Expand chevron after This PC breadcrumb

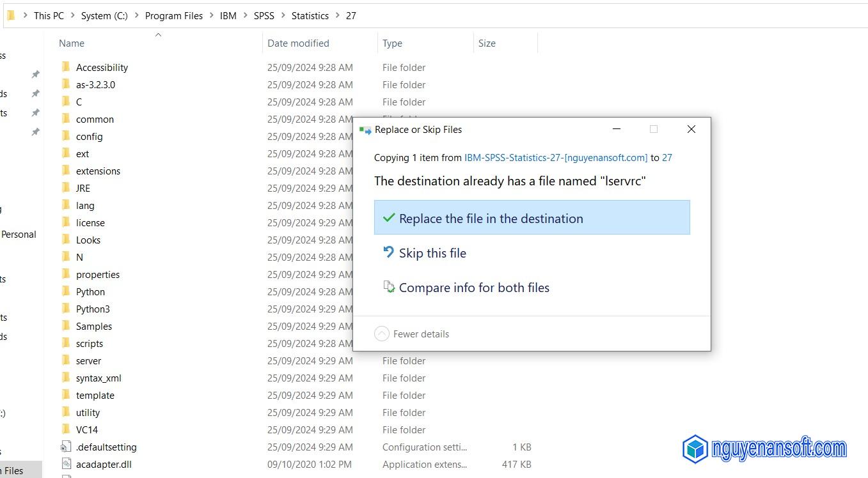pos(72,16)
